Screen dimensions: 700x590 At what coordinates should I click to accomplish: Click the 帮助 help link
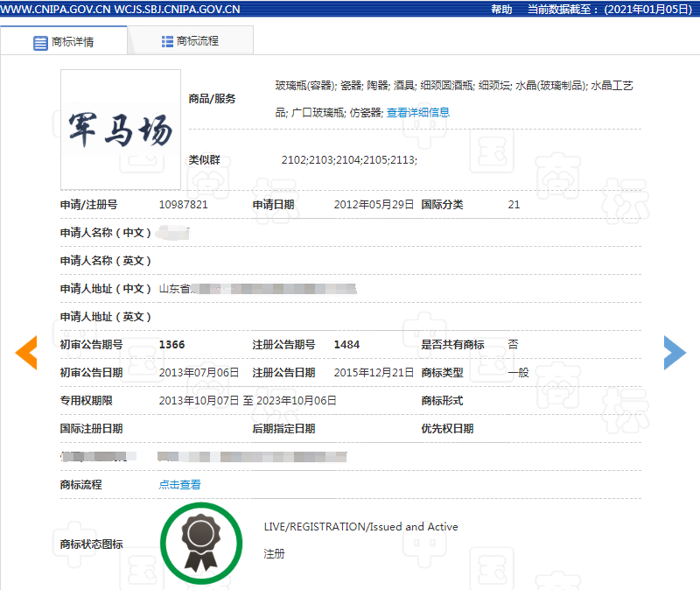pyautogui.click(x=501, y=10)
